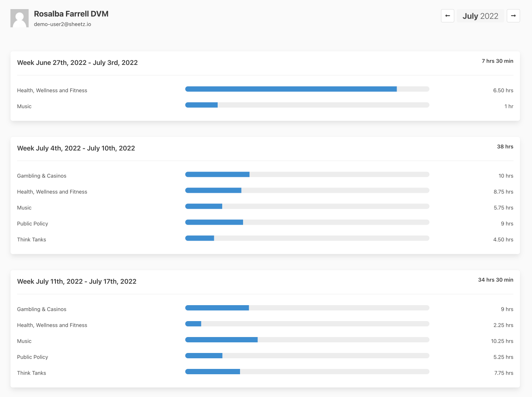Click the 1 hr Music progress bar

point(307,105)
